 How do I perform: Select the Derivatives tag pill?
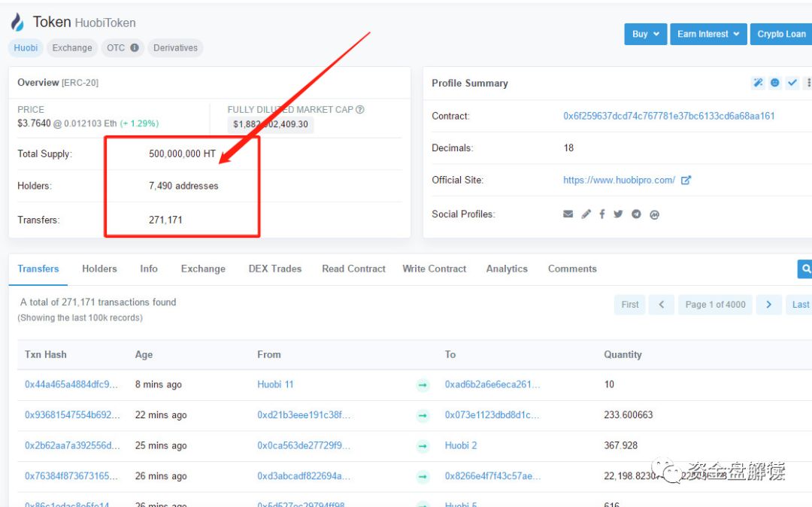pos(175,47)
